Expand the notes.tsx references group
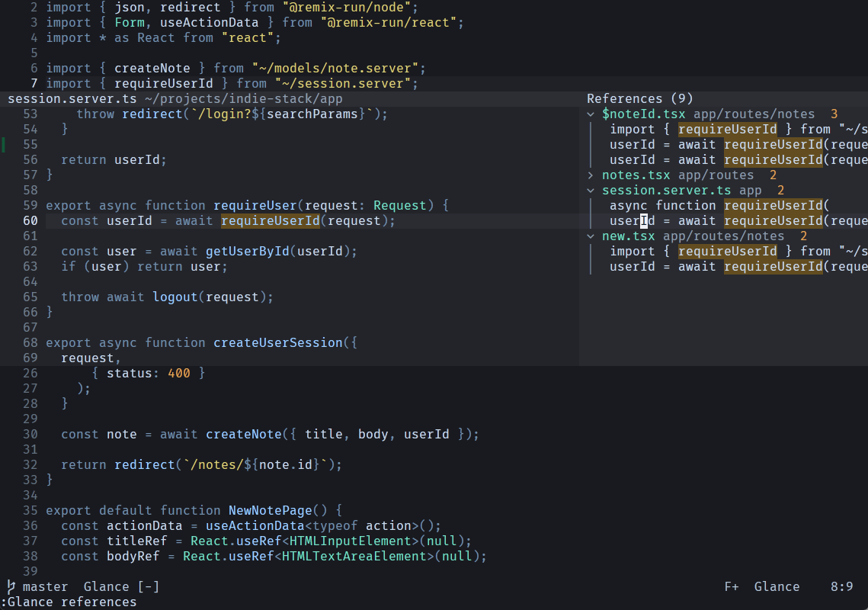868x610 pixels. point(591,175)
